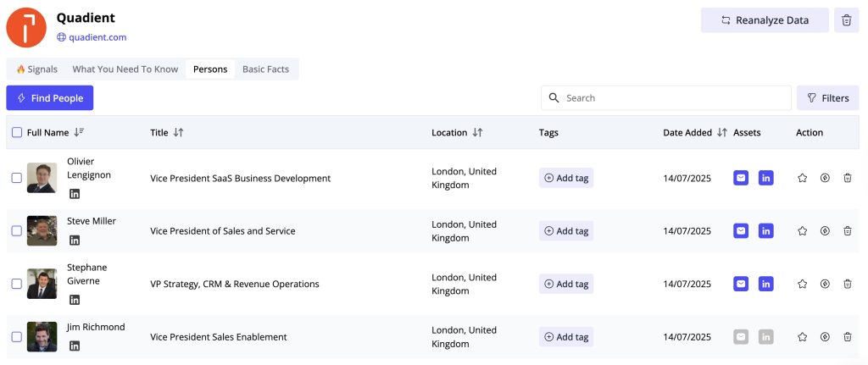The width and height of the screenshot is (868, 365).
Task: Click greyed email asset icon for Jim Richmond
Action: pyautogui.click(x=741, y=337)
